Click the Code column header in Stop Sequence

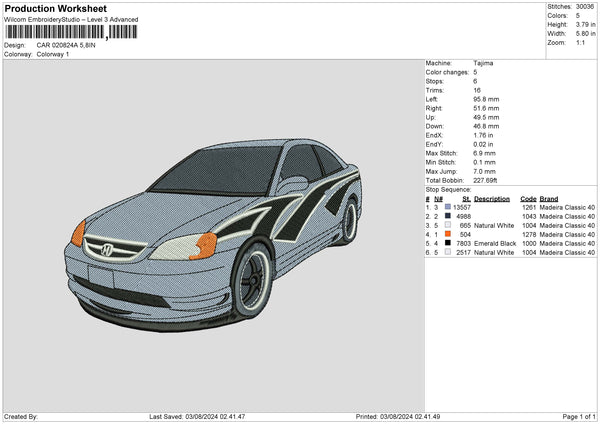pos(528,198)
